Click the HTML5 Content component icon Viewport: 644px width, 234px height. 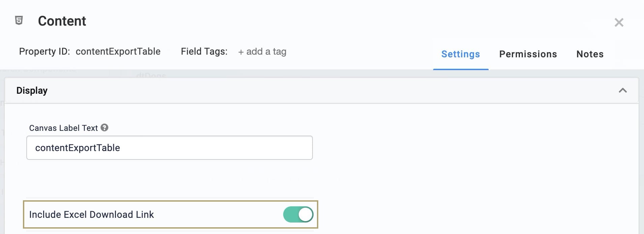[x=19, y=21]
